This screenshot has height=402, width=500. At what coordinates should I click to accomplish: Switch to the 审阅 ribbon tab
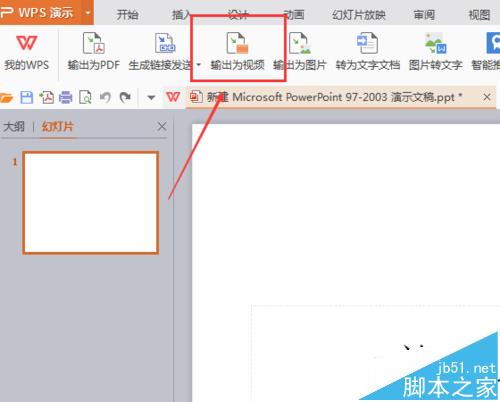coord(424,15)
